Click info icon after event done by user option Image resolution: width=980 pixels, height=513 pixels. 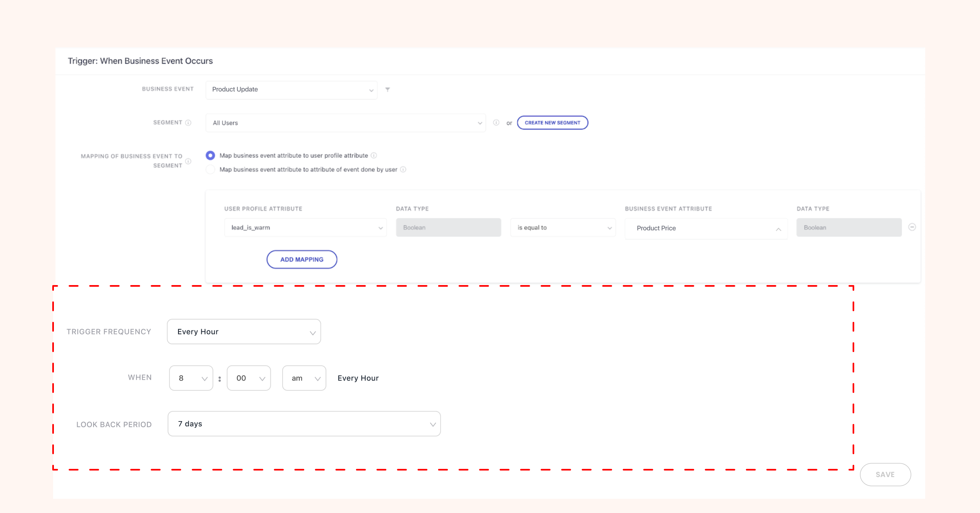click(403, 170)
